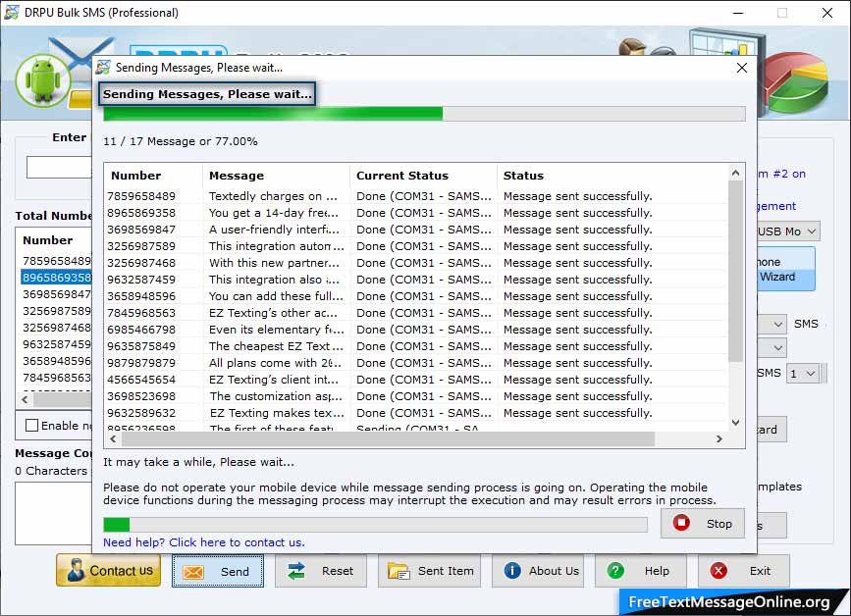
Task: Close the Sending Messages dialog
Action: (742, 68)
